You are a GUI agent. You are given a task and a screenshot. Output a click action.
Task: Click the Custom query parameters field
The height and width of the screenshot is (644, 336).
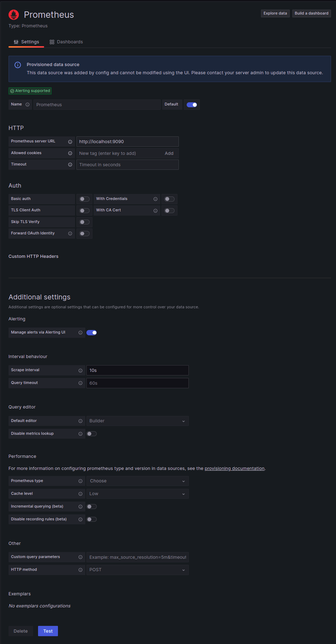pos(138,557)
